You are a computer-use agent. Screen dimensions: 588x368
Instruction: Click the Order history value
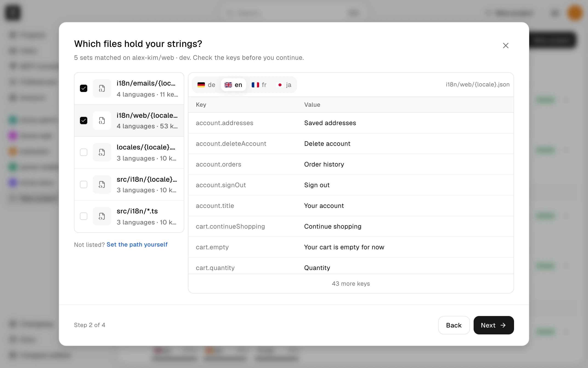[324, 164]
